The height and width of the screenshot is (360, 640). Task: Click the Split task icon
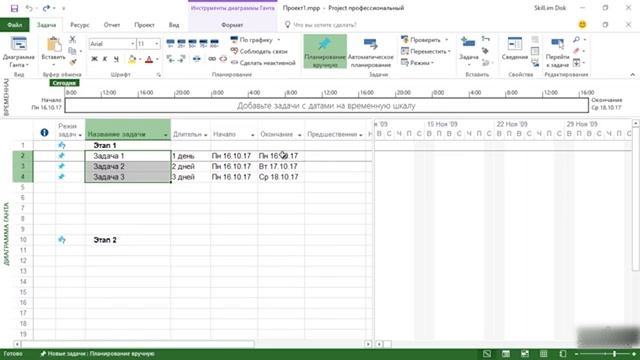197,59
